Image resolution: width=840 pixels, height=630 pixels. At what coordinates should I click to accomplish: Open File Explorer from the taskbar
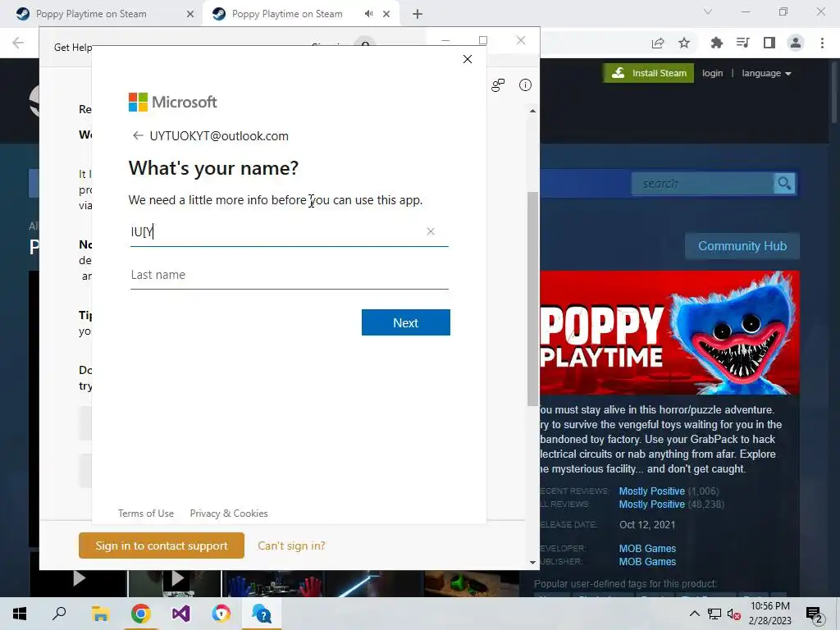99,614
